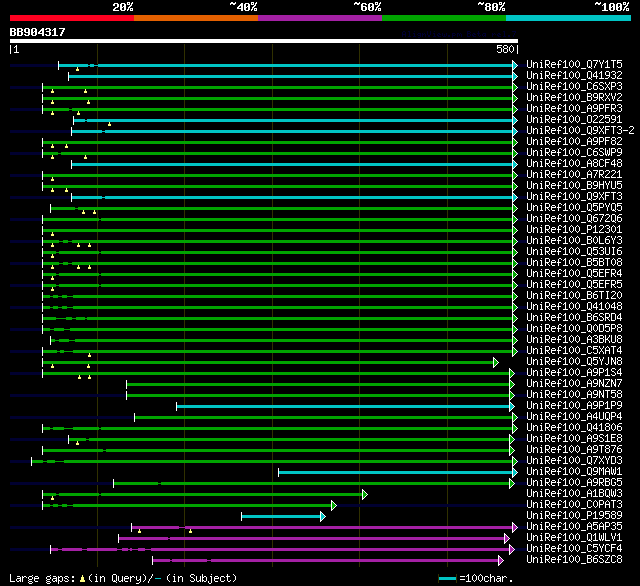Click the BB904317 query name
The width and height of the screenshot is (640, 586).
click(x=38, y=32)
